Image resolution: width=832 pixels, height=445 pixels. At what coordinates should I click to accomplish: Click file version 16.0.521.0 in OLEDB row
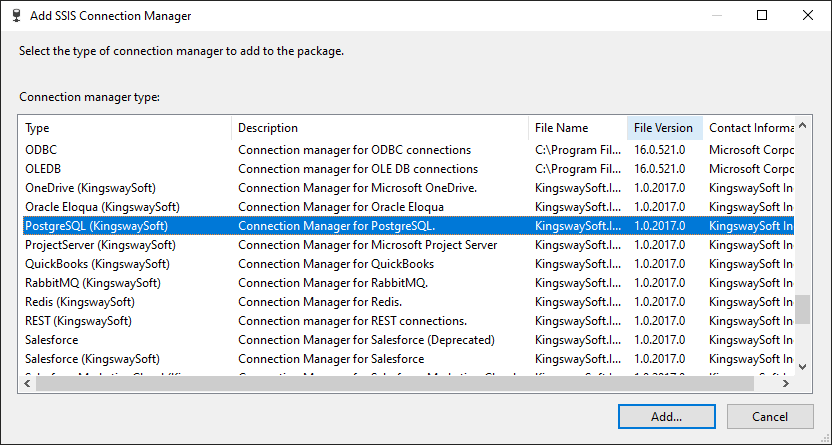pos(660,169)
